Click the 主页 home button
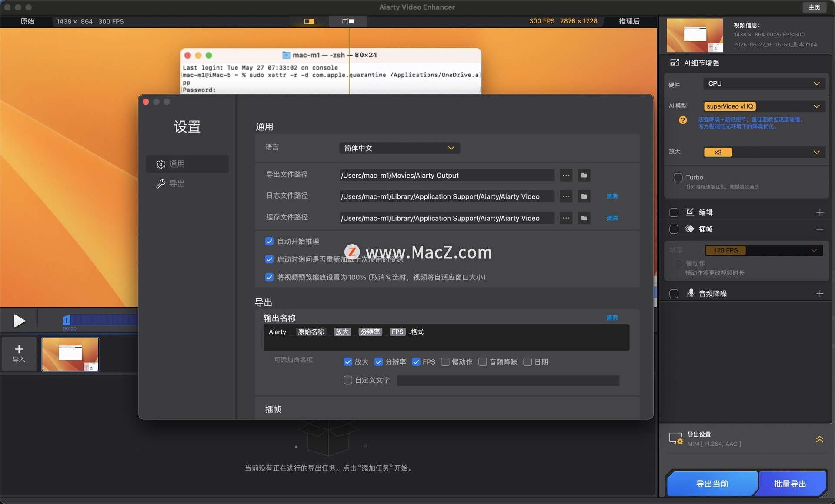The height and width of the screenshot is (504, 835). (x=814, y=7)
